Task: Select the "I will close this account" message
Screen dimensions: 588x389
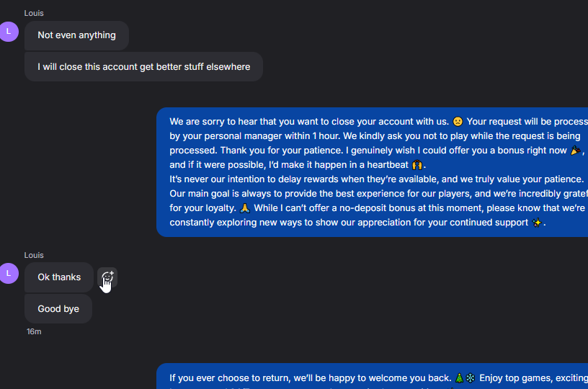Action: click(x=143, y=67)
